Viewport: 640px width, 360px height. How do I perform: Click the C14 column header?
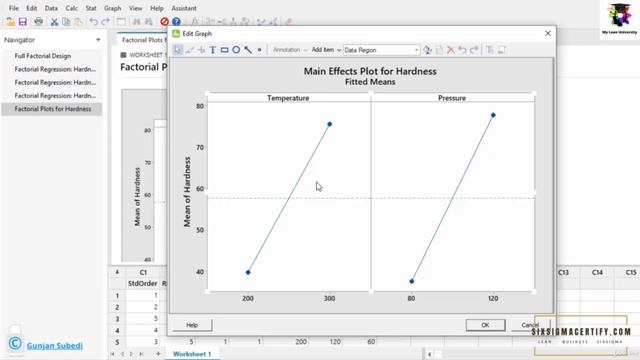[597, 272]
